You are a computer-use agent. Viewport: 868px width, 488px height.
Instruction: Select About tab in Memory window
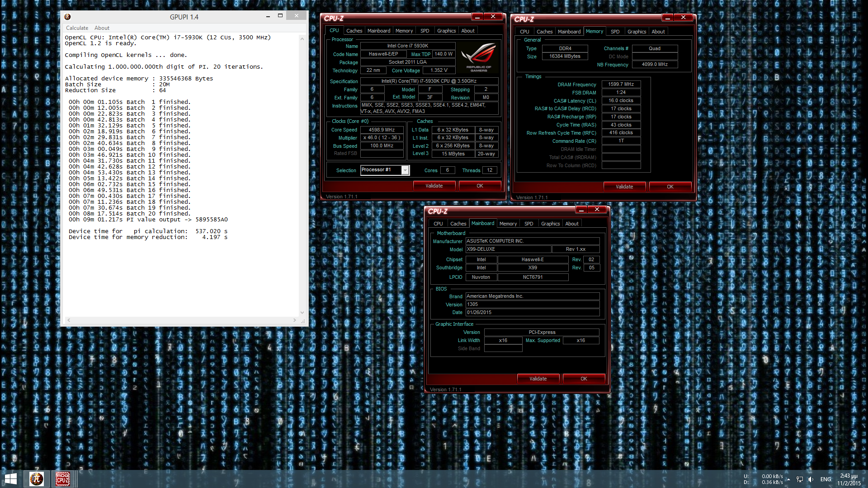coord(658,32)
